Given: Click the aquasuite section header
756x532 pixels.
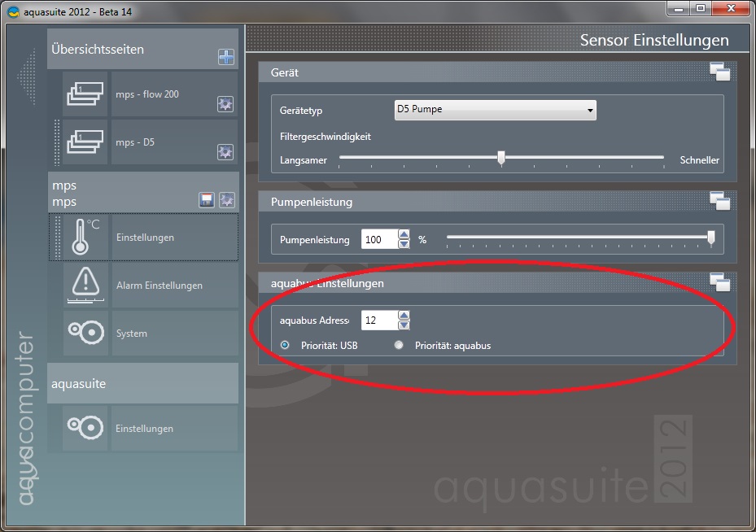Looking at the screenshot, I should click(142, 383).
